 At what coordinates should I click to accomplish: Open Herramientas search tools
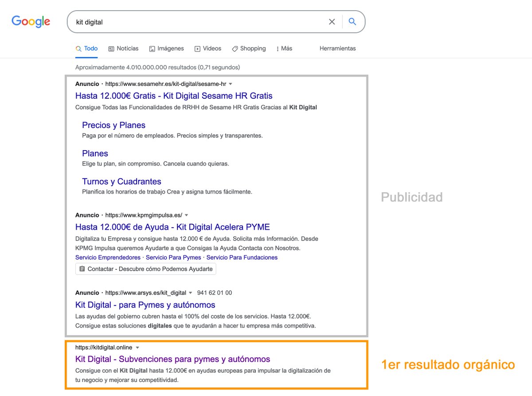coord(337,49)
